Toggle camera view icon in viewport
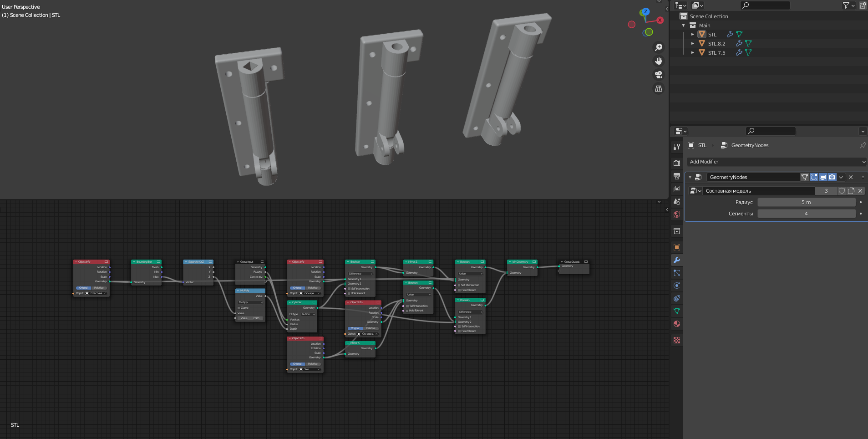This screenshot has width=868, height=439. (658, 75)
